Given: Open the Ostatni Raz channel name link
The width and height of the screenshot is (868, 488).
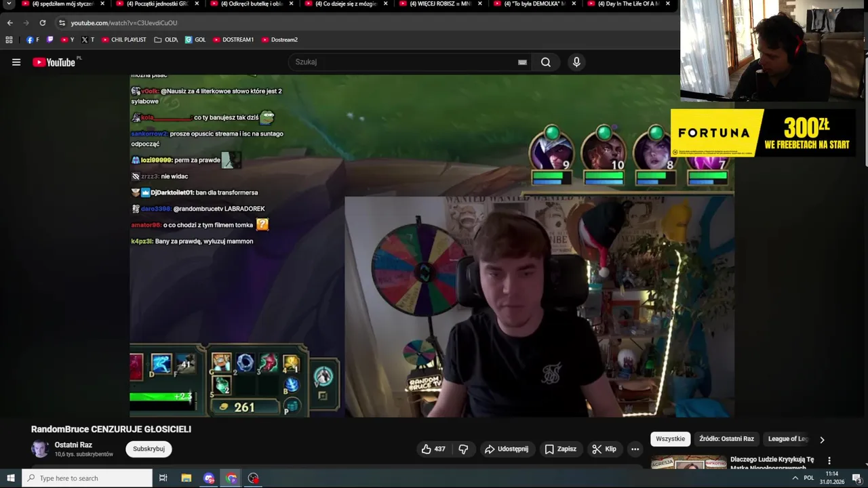Looking at the screenshot, I should [x=73, y=445].
